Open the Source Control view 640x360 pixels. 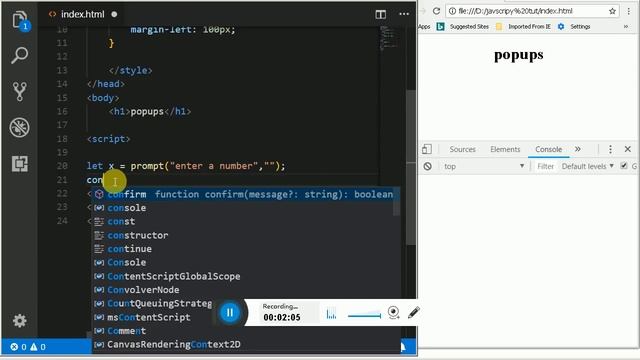(x=20, y=91)
